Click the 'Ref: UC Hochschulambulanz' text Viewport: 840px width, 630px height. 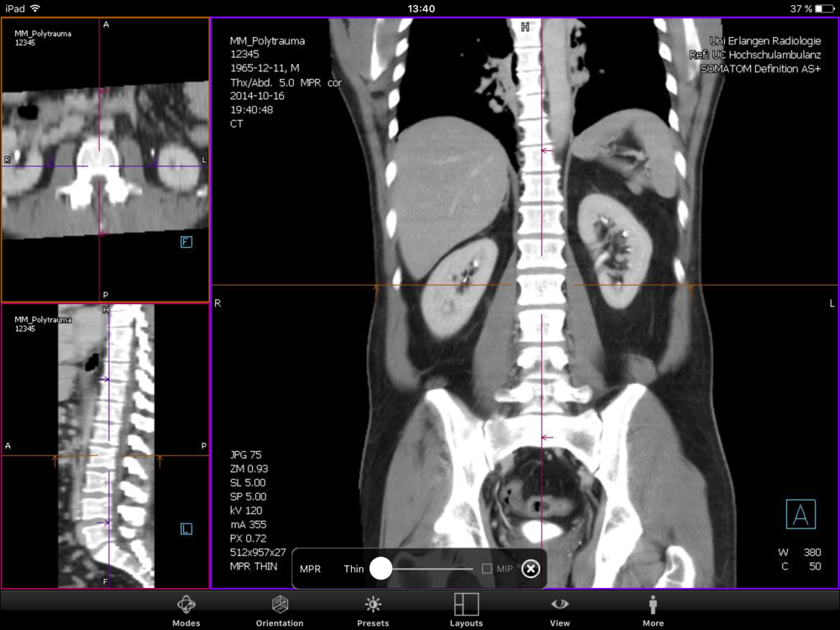point(755,55)
